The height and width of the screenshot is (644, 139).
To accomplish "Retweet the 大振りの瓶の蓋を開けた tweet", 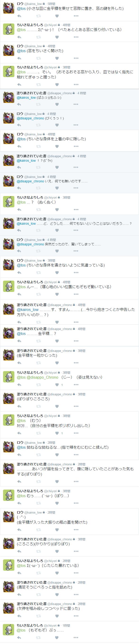I will click(x=38, y=530).
